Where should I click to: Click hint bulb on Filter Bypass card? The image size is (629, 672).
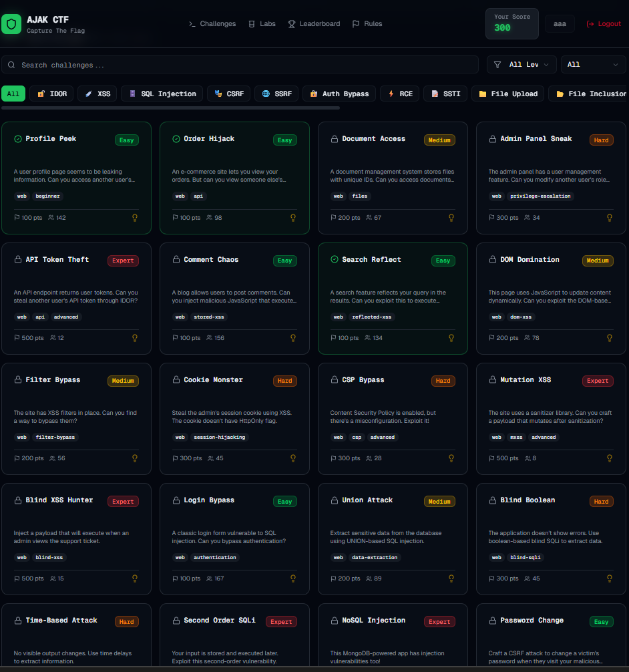[135, 458]
